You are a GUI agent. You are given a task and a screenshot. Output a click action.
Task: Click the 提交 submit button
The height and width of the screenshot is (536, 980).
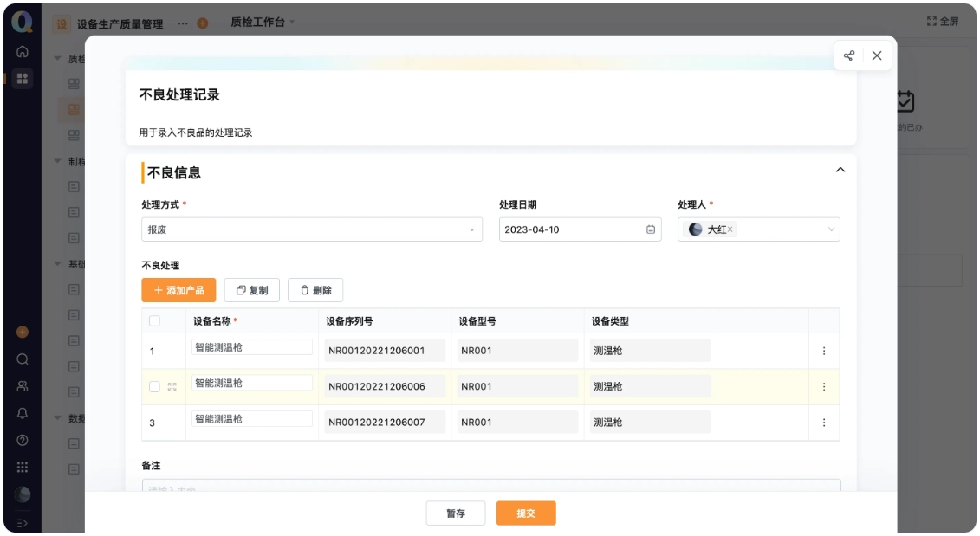pyautogui.click(x=526, y=513)
